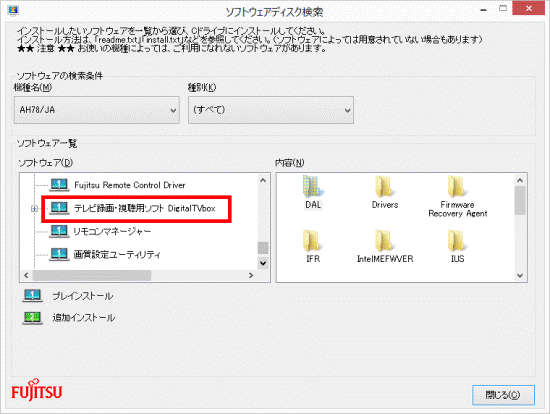
Task: Open the 種別 dropdown showing (すべて)
Action: click(x=271, y=110)
